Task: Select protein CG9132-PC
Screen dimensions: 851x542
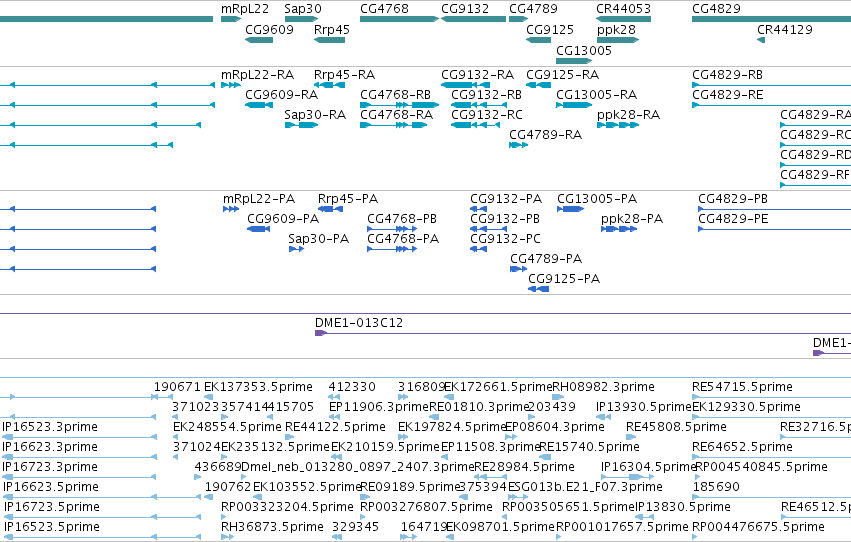Action: coord(478,249)
